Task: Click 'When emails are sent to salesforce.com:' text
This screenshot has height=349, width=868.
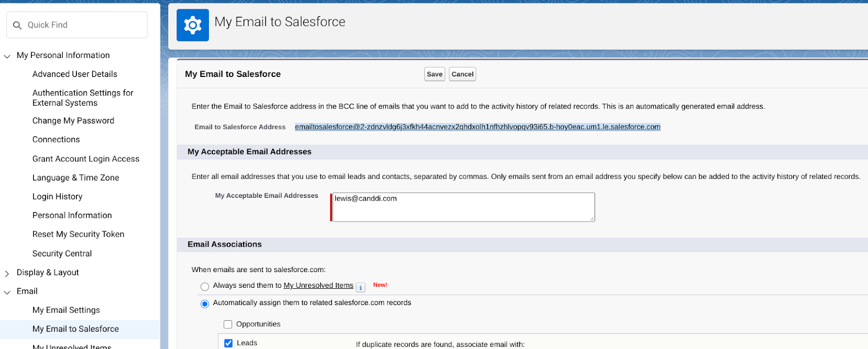Action: point(258,270)
